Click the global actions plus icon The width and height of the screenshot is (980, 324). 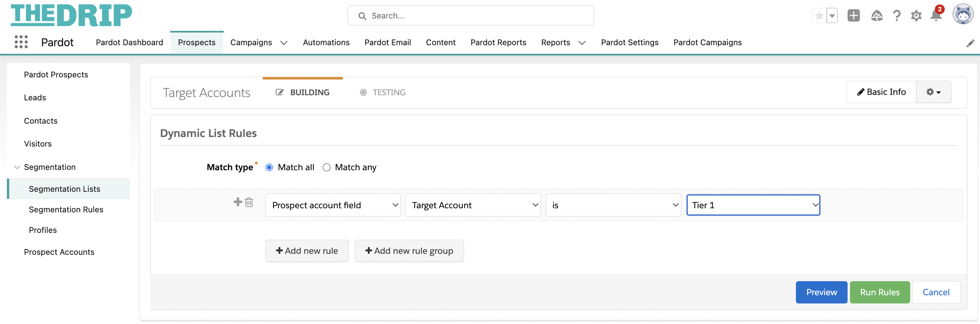pyautogui.click(x=854, y=16)
